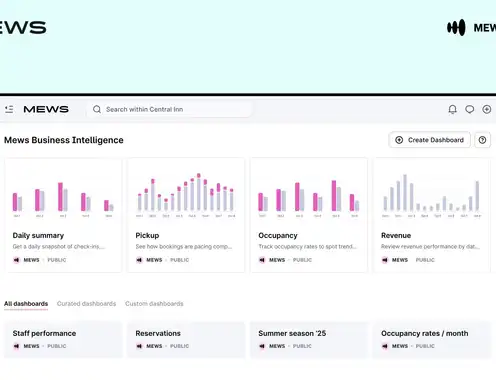496x380 pixels.
Task: Focus the Search within Central Inn field
Action: [x=169, y=109]
